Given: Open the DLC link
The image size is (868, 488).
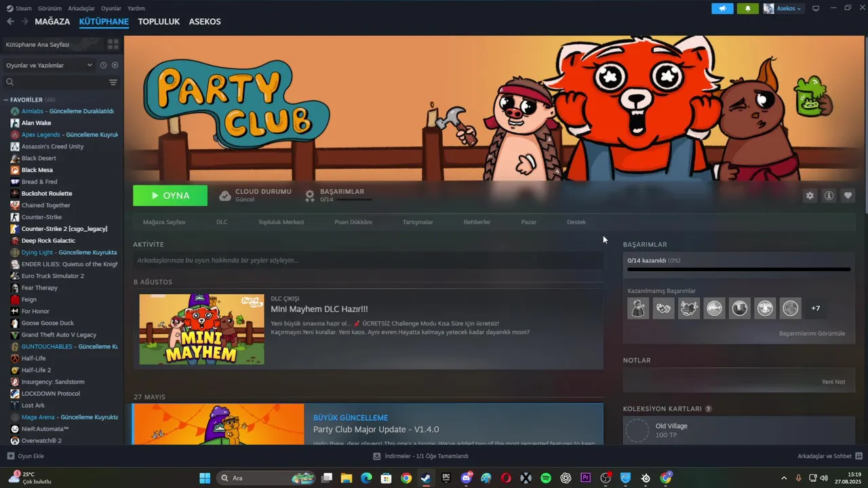Looking at the screenshot, I should (222, 222).
